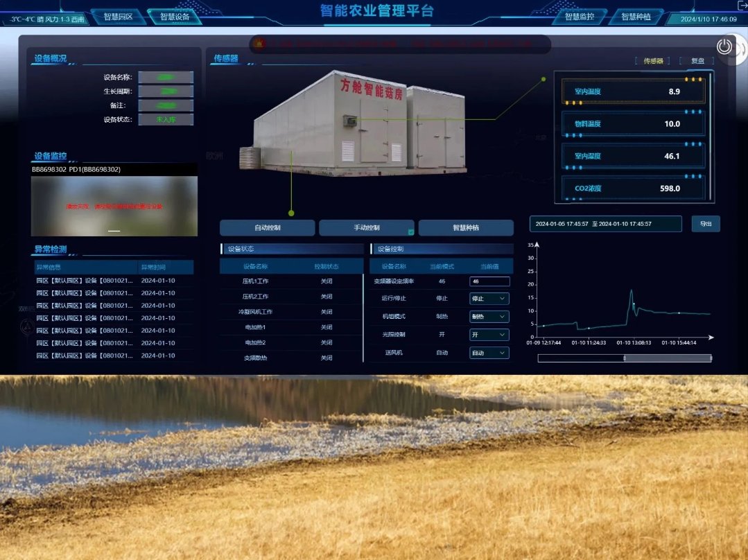748x560 pixels.
Task: Open the 机组模式 dropdown
Action: [x=489, y=317]
